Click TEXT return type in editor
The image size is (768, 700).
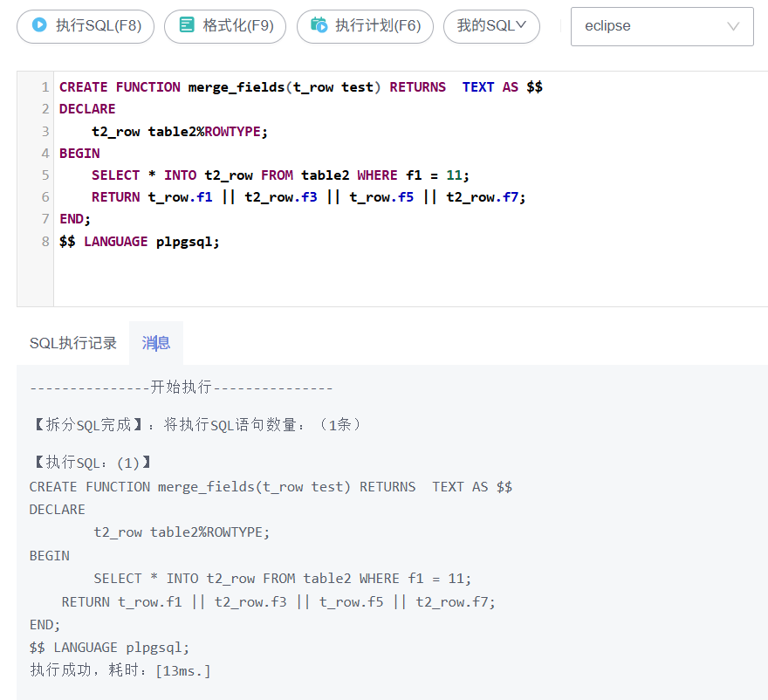[478, 87]
